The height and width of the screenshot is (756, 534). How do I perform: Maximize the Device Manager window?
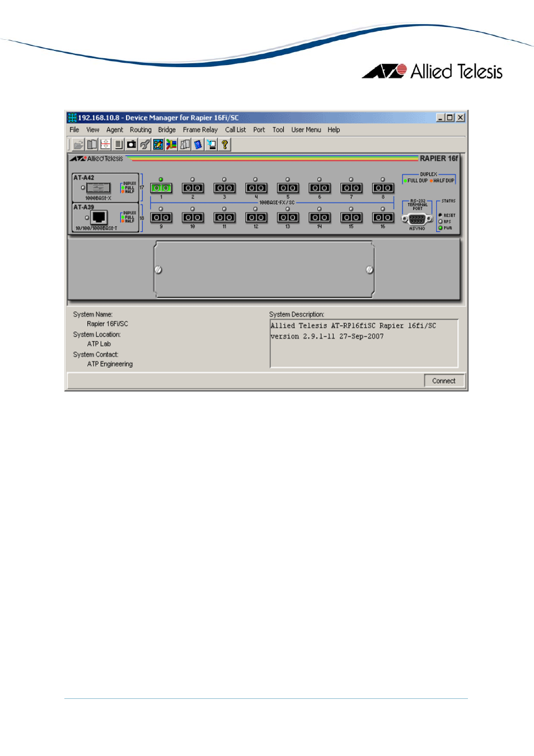click(x=449, y=118)
